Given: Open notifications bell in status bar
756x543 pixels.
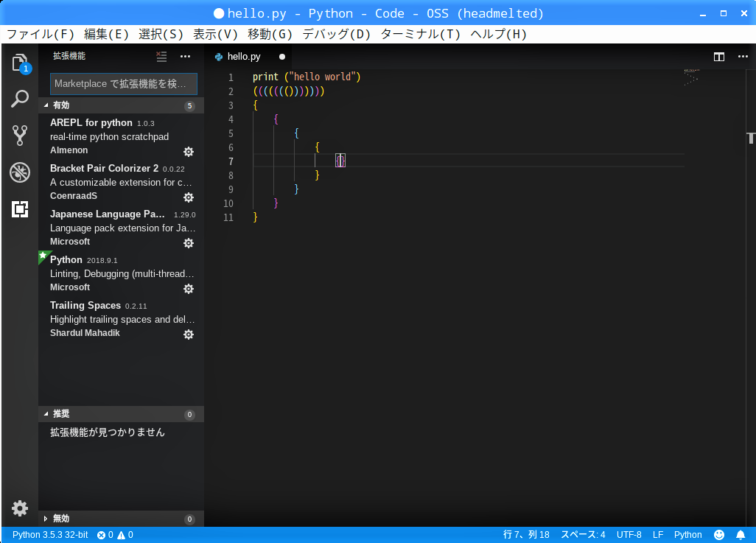Looking at the screenshot, I should [x=741, y=535].
